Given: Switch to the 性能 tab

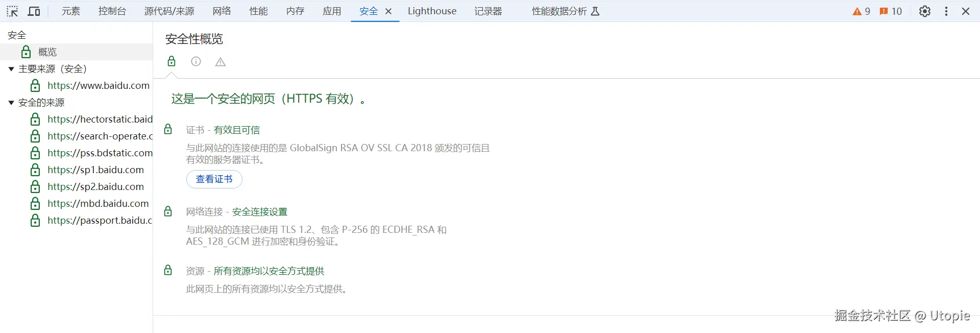Looking at the screenshot, I should click(x=259, y=11).
